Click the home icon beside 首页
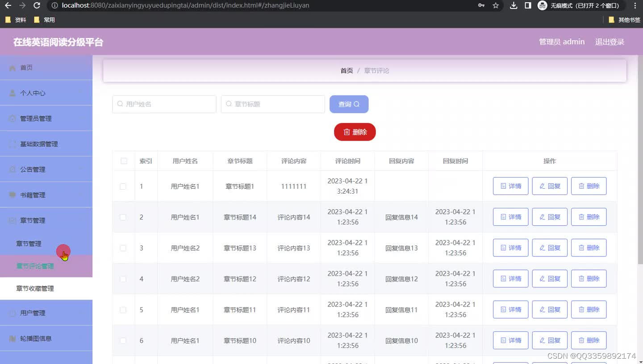The width and height of the screenshot is (643, 364). (x=13, y=68)
